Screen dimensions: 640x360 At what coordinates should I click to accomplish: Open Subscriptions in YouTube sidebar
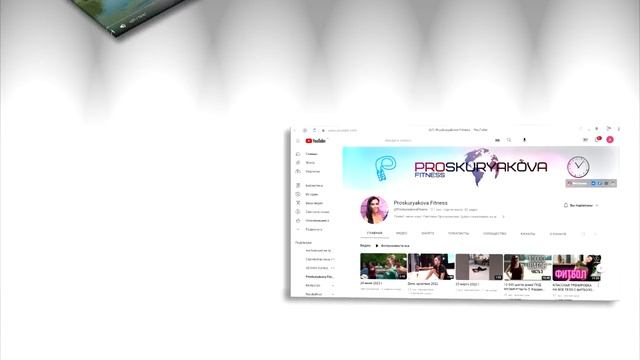pos(313,171)
